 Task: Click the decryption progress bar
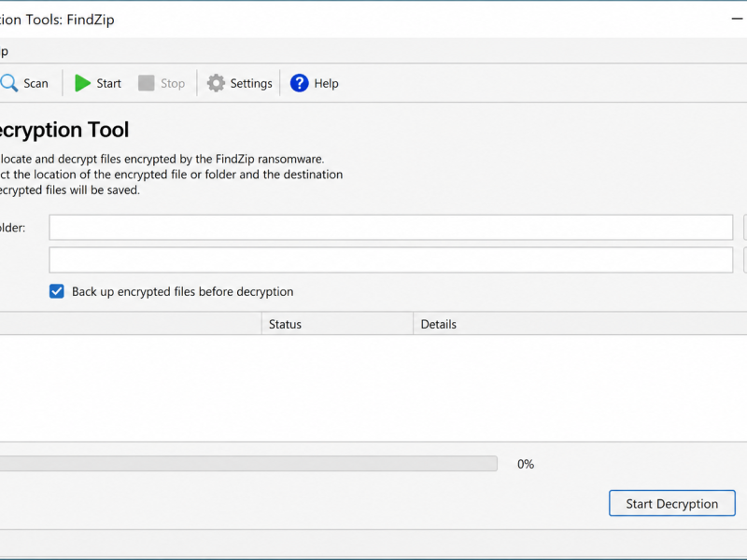(x=248, y=464)
